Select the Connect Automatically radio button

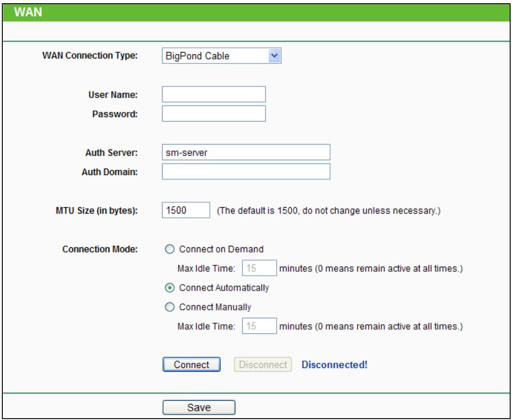pos(170,288)
